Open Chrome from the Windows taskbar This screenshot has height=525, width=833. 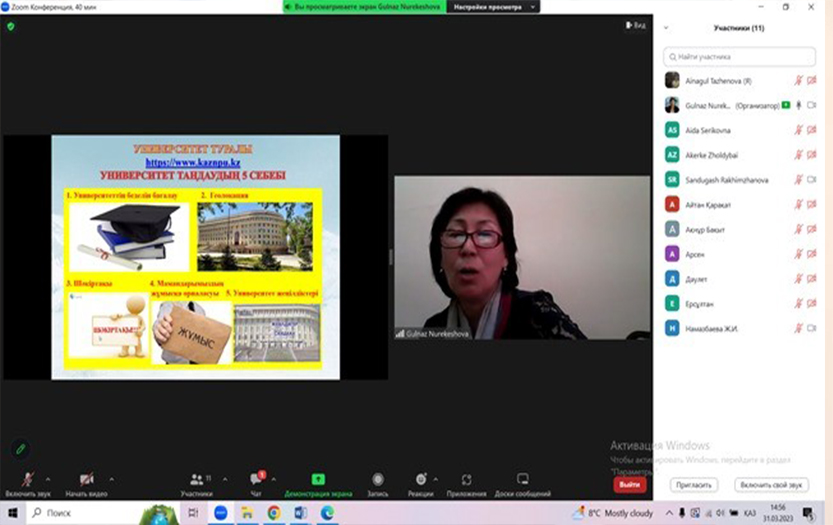point(273,512)
